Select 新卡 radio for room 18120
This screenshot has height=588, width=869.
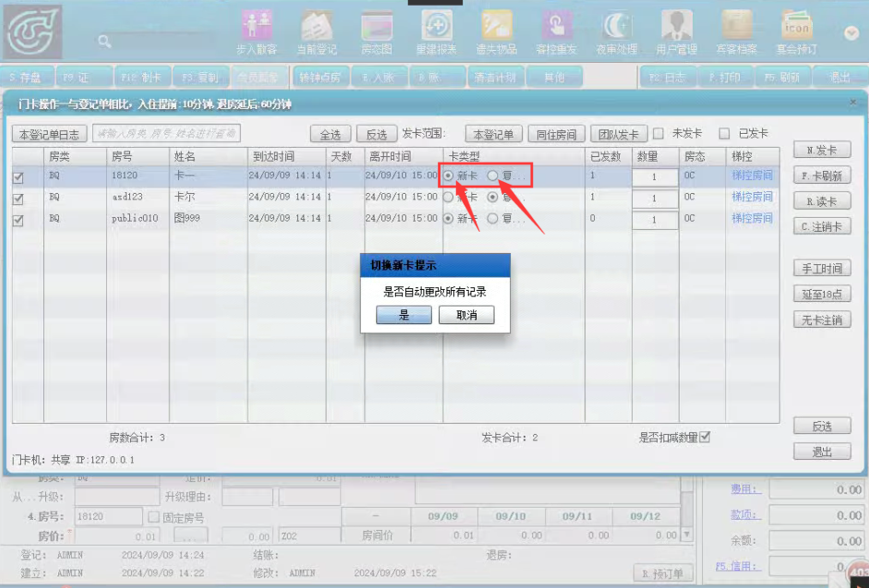(449, 175)
